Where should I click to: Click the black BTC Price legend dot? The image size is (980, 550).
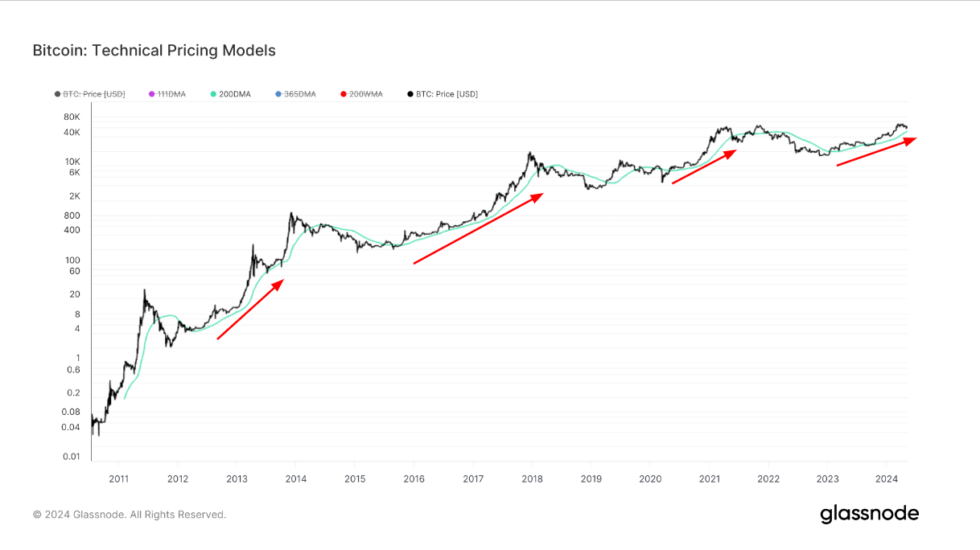(410, 94)
